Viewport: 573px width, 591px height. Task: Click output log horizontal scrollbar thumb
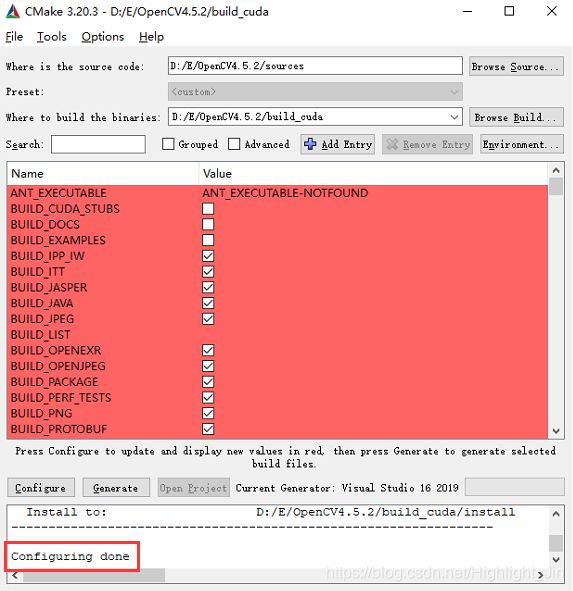tap(94, 575)
